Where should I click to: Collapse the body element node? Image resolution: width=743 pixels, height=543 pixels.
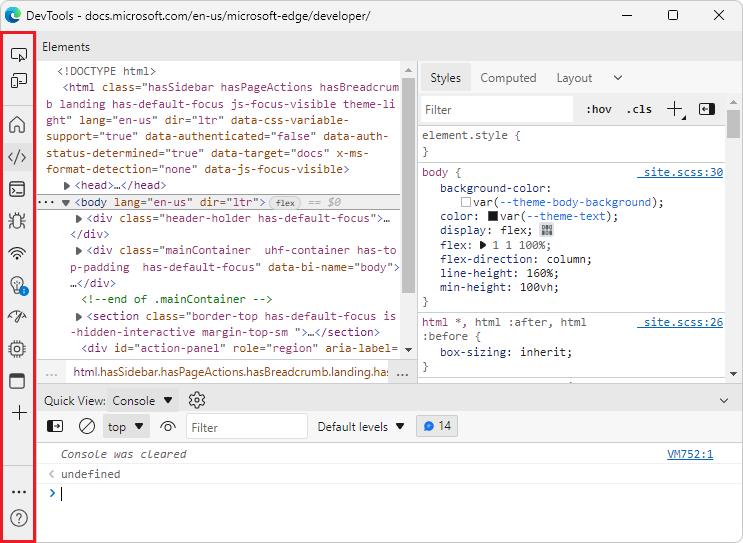tap(66, 203)
